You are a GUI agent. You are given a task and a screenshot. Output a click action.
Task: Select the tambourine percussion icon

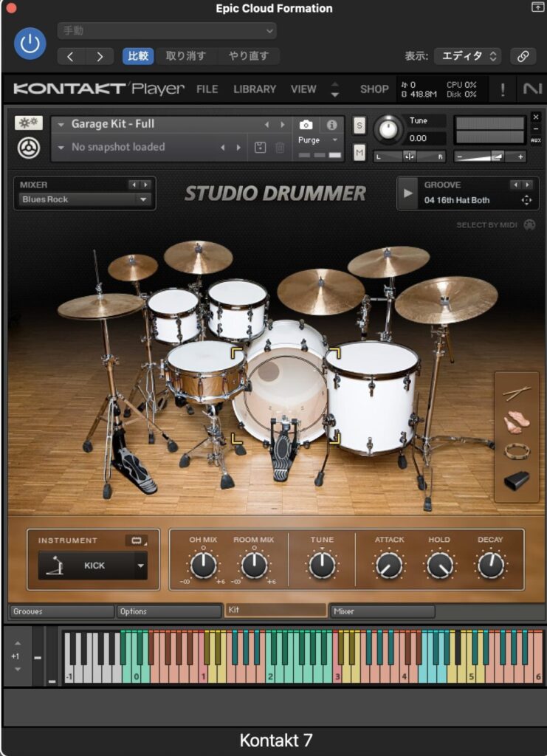517,451
